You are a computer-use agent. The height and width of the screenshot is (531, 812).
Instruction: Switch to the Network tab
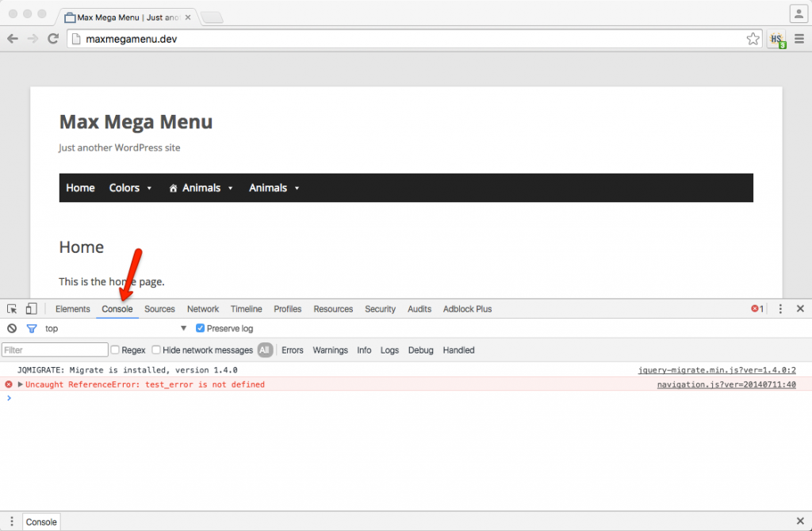[202, 308]
